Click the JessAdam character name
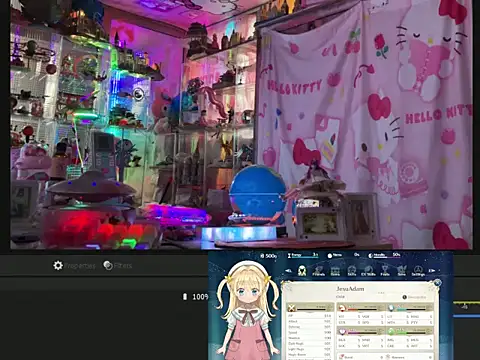480x360 pixels. 350,289
